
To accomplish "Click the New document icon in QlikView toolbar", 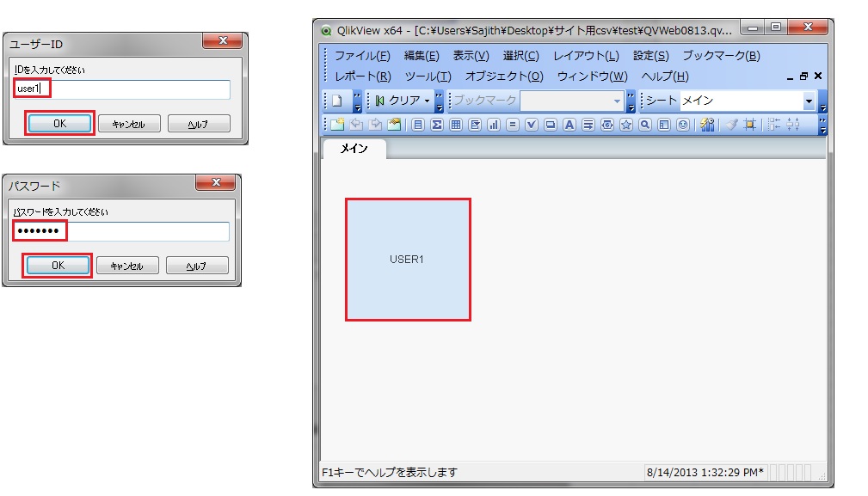I will click(x=337, y=101).
